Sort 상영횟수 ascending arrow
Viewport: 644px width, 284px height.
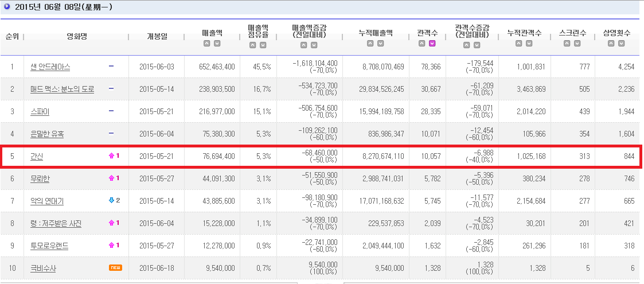point(611,44)
